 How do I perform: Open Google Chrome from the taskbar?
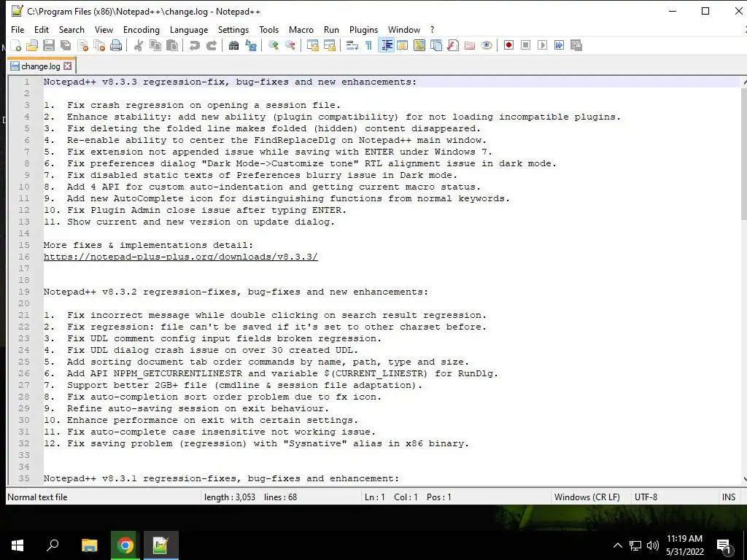125,545
